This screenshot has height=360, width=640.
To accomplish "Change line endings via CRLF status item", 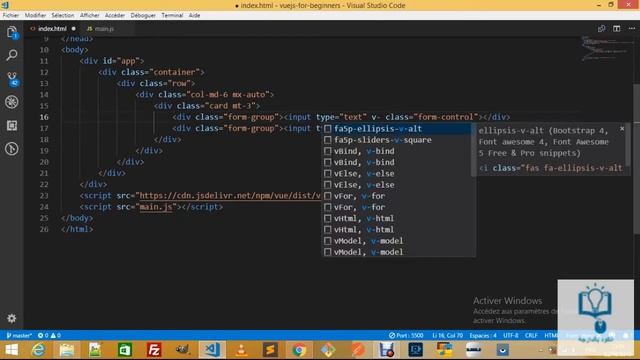I will 531,335.
